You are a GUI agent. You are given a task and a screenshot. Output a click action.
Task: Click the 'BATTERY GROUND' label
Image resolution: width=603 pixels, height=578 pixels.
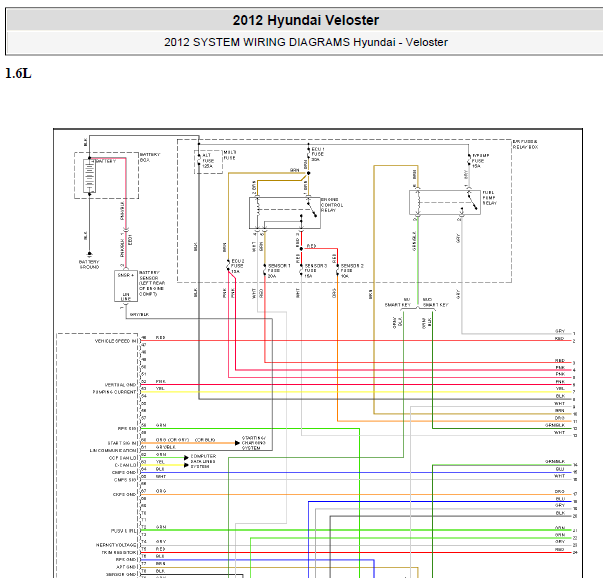(89, 264)
